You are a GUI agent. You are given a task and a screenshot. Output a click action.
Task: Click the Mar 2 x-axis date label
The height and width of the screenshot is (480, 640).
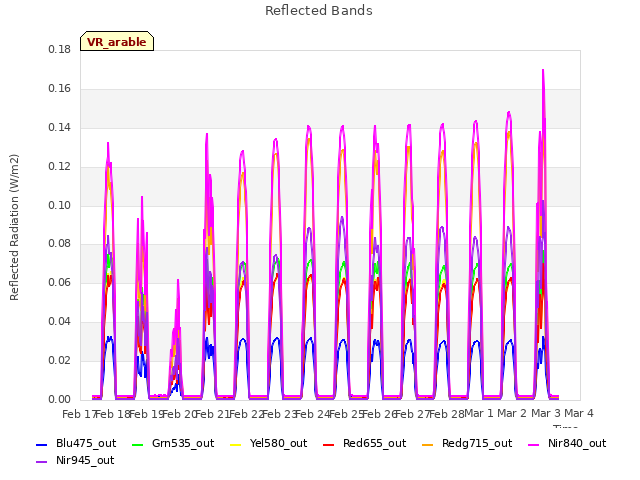[512, 413]
